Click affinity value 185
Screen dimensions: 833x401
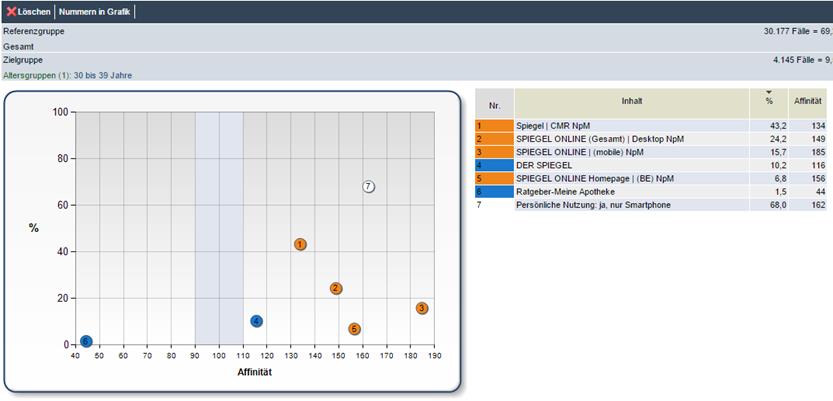(819, 152)
